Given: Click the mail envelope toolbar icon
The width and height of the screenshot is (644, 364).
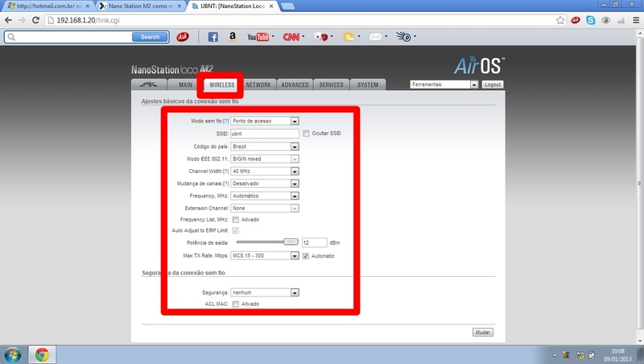Looking at the screenshot, I should (x=375, y=37).
